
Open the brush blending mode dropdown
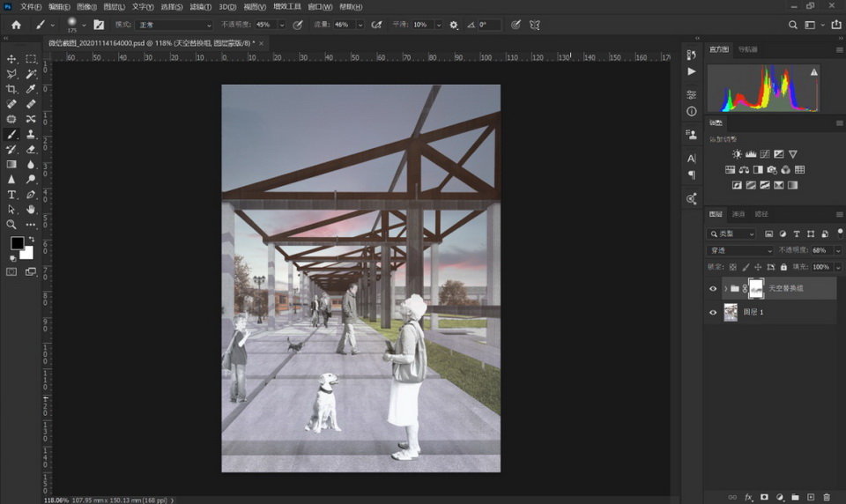174,25
